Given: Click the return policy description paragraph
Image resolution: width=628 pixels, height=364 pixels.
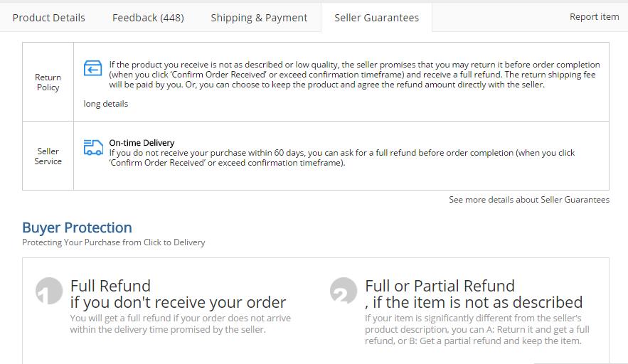Looking at the screenshot, I should click(x=354, y=75).
